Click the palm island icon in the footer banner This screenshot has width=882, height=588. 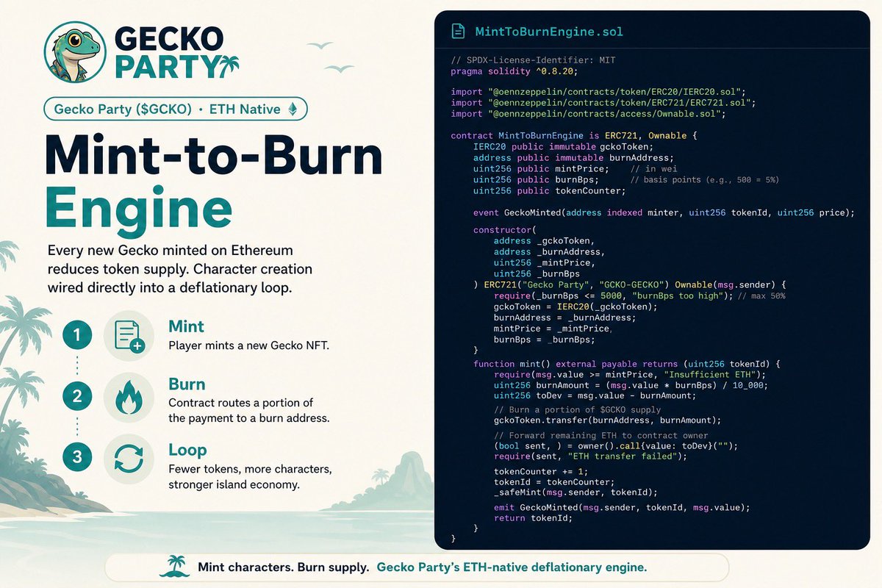(x=174, y=567)
